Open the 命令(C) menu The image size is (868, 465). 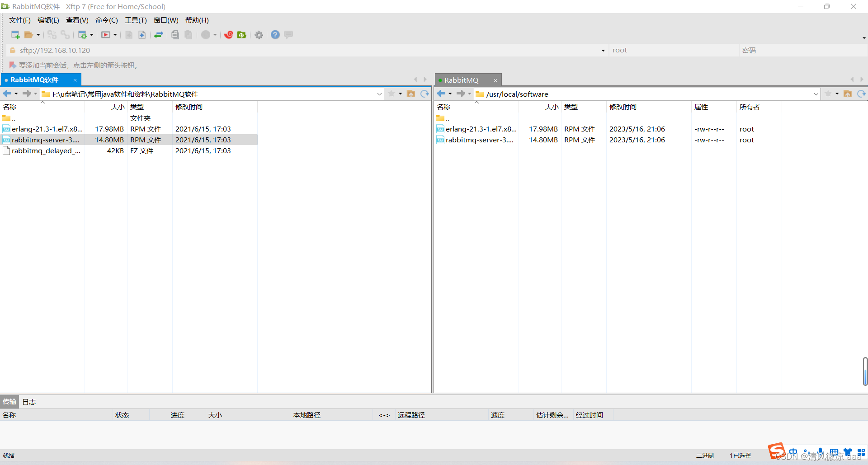tap(107, 20)
